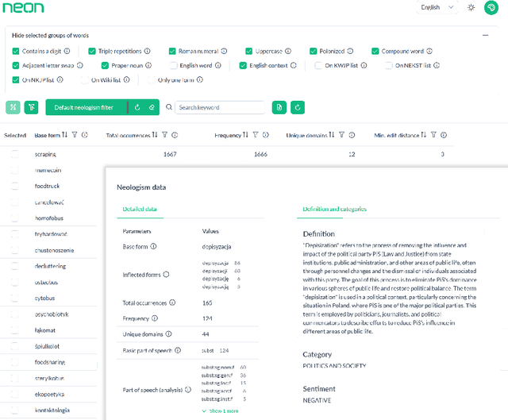Collapse the Hide selected groups panel
508x420 pixels.
[485, 35]
